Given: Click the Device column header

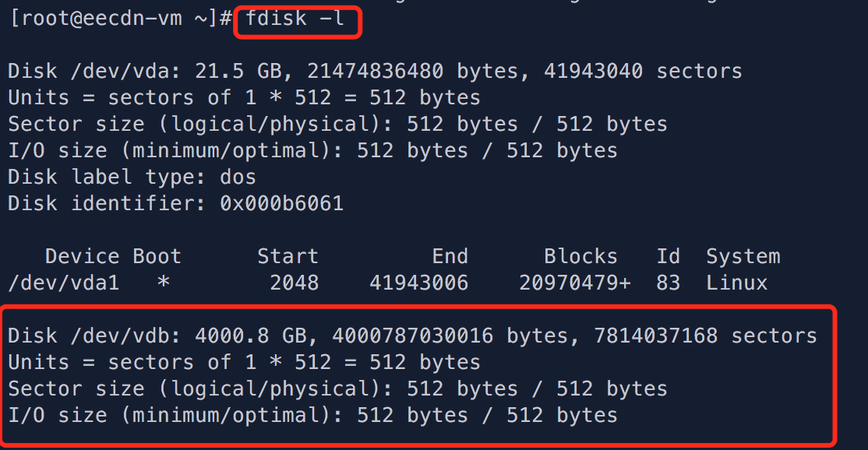Looking at the screenshot, I should (x=82, y=256).
